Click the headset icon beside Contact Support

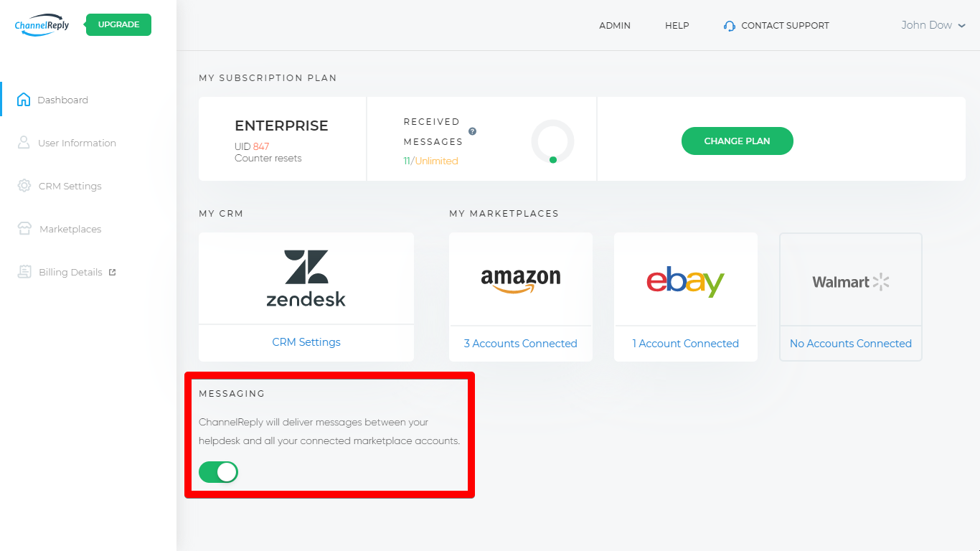tap(730, 26)
